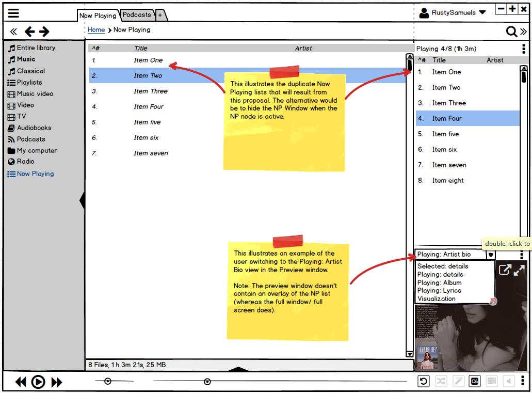Pop out the preview window
The height and width of the screenshot is (393, 532).
point(505,270)
